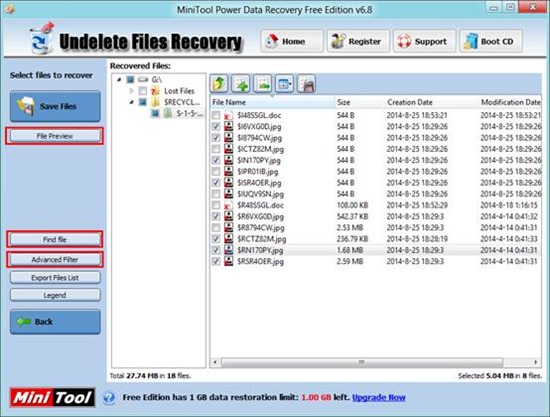Check the $IUQV9SN.jpg checkbox

tap(216, 194)
